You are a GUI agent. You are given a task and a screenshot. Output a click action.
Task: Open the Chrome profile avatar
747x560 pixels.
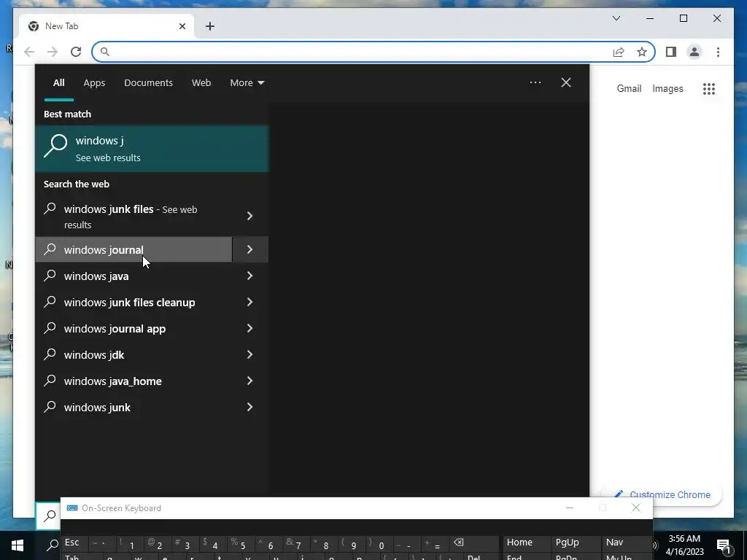694,52
